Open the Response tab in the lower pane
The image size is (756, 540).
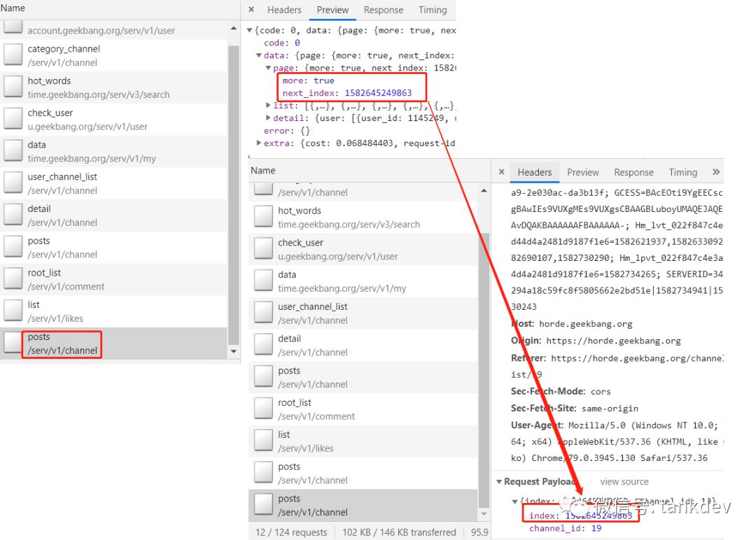point(633,172)
